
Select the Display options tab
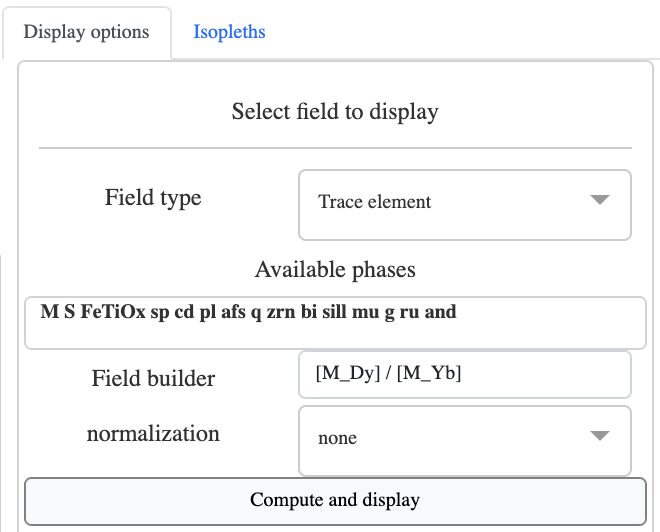86,32
